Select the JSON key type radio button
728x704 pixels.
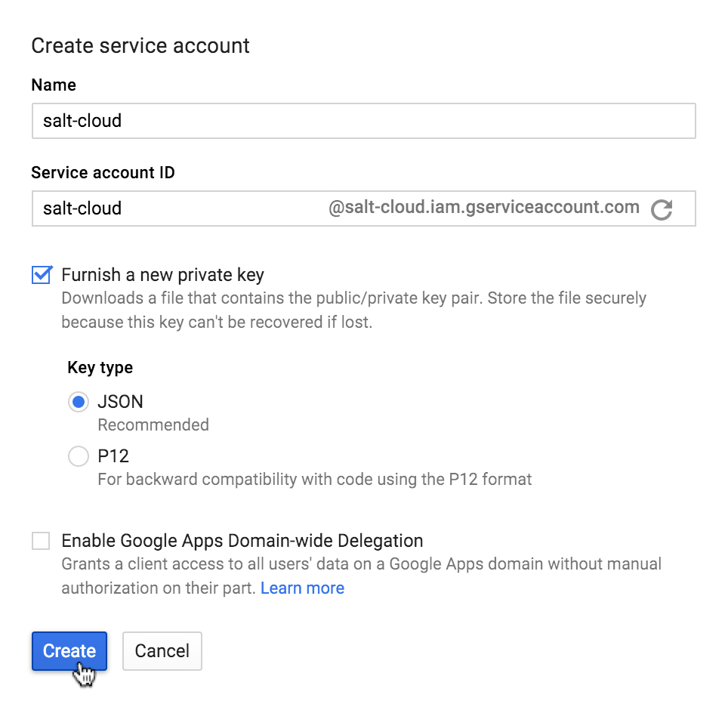(78, 402)
